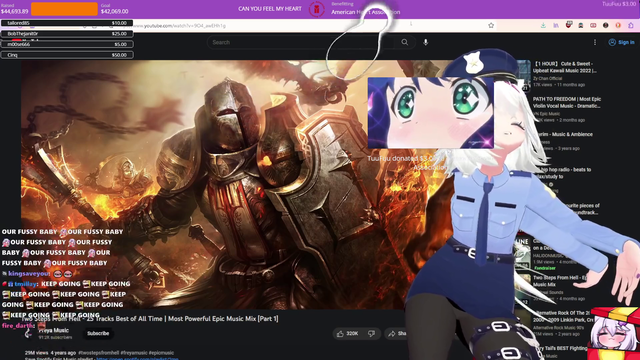Open browser downloads arrow icon

543,25
